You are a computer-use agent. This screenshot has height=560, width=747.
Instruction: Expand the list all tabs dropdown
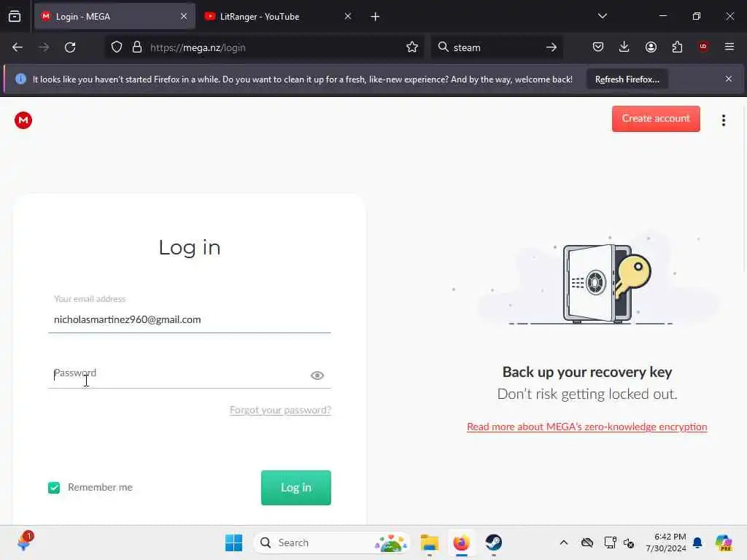602,16
